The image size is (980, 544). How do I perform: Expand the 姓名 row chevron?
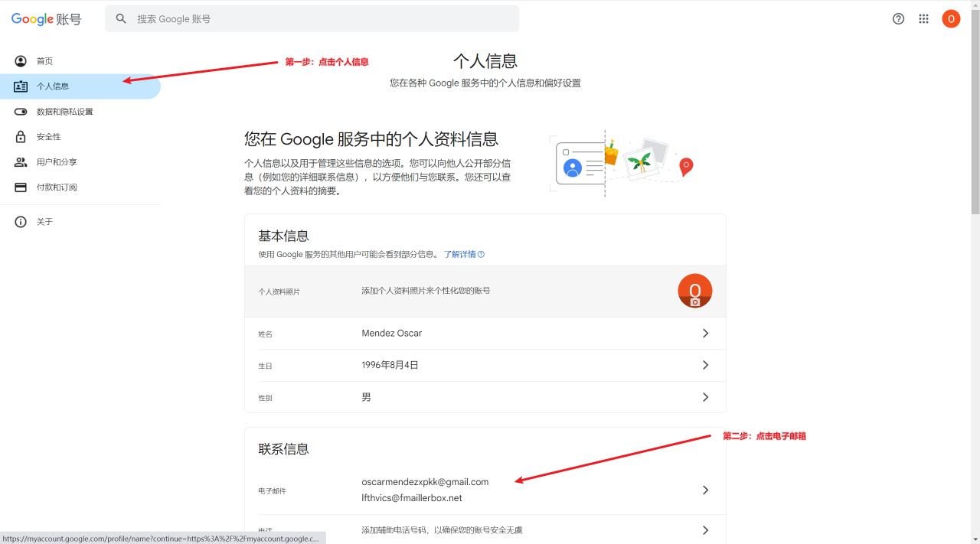point(705,334)
